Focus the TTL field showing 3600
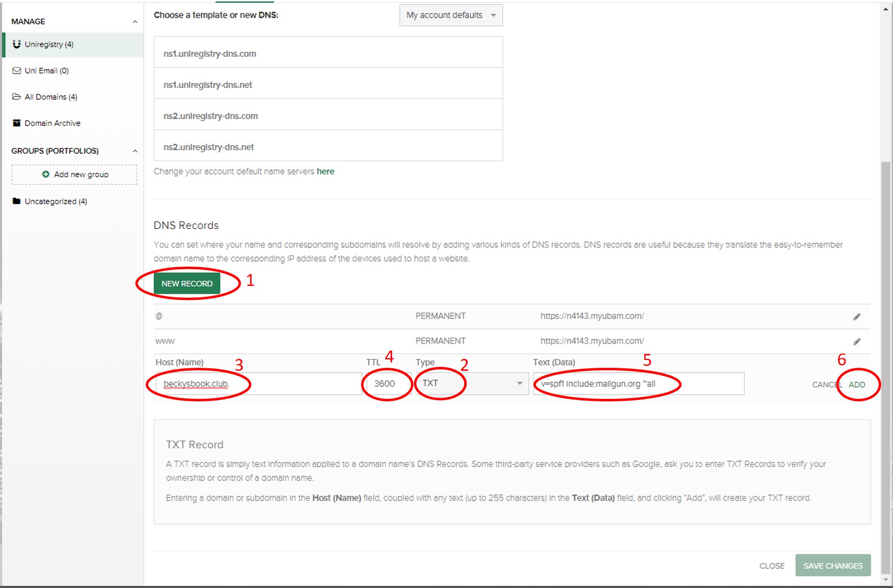Screen dimensions: 893x588 (388, 384)
